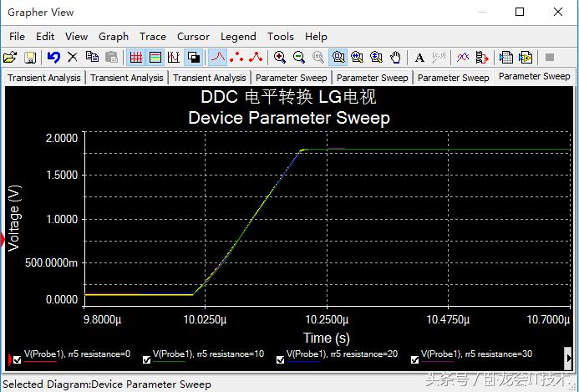The height and width of the screenshot is (392, 579).
Task: Select the points-only trace style icon
Action: pos(236,58)
